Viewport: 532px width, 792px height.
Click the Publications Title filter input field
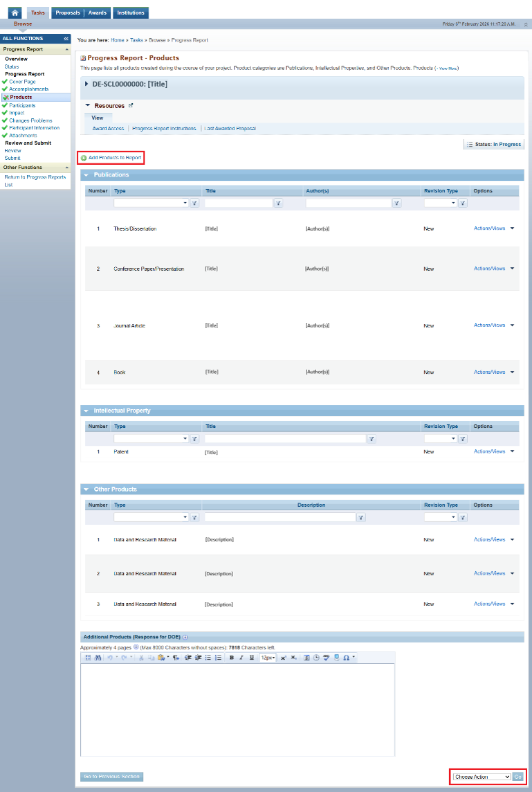point(238,204)
